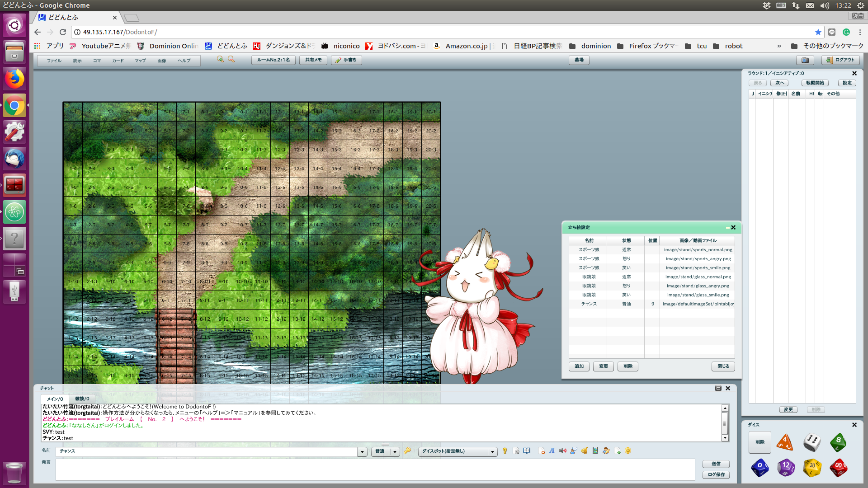Click the 送信 send button
The width and height of the screenshot is (868, 488).
[x=716, y=464]
